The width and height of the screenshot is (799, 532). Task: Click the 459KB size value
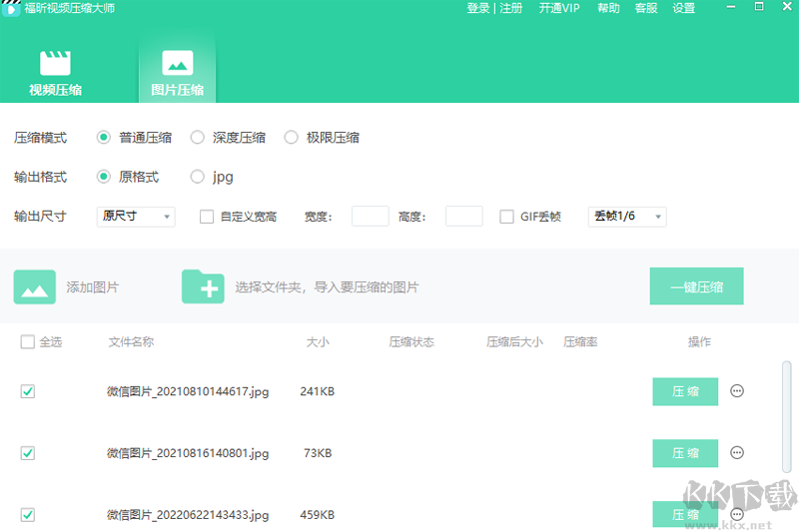[x=318, y=515]
